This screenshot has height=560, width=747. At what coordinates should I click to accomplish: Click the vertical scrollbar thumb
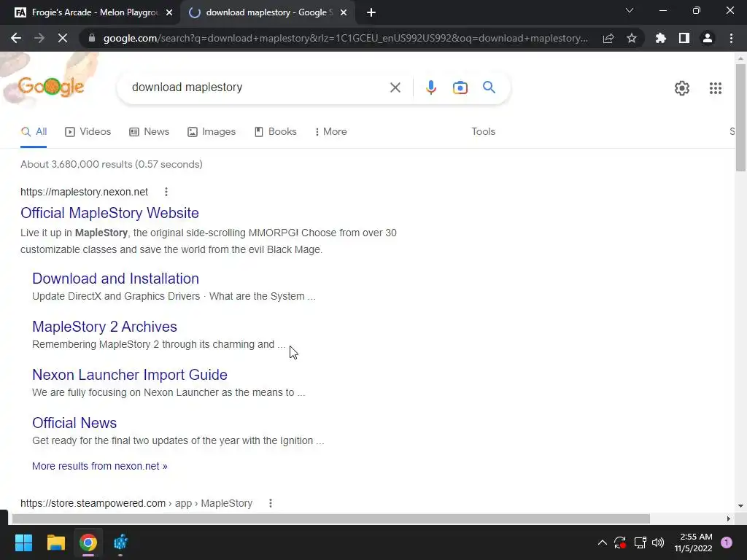point(740,117)
